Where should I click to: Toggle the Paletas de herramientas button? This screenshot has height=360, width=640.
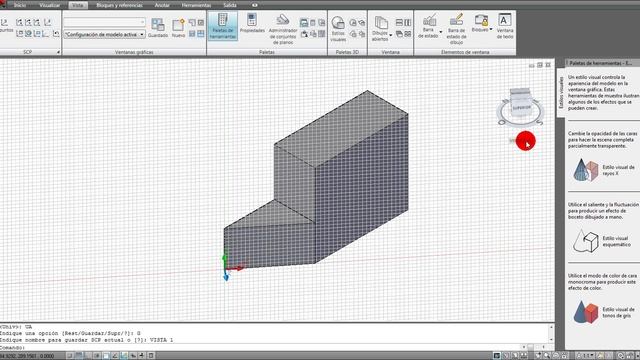point(222,26)
